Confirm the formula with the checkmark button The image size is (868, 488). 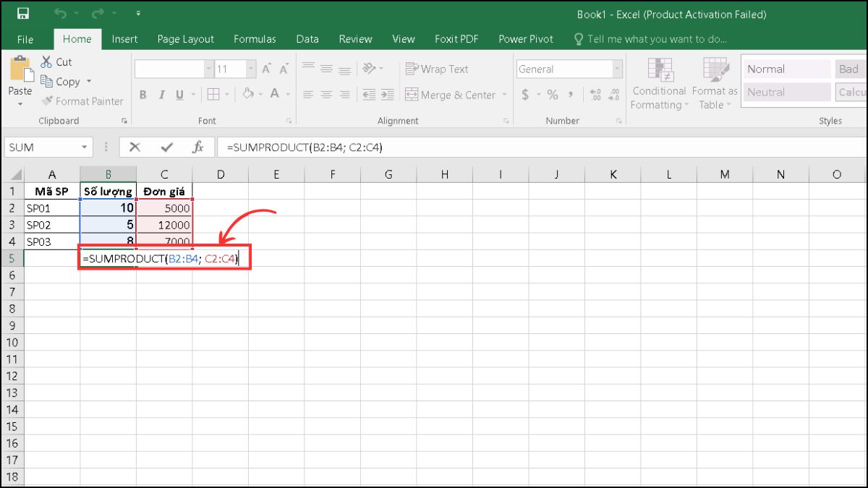tap(166, 147)
